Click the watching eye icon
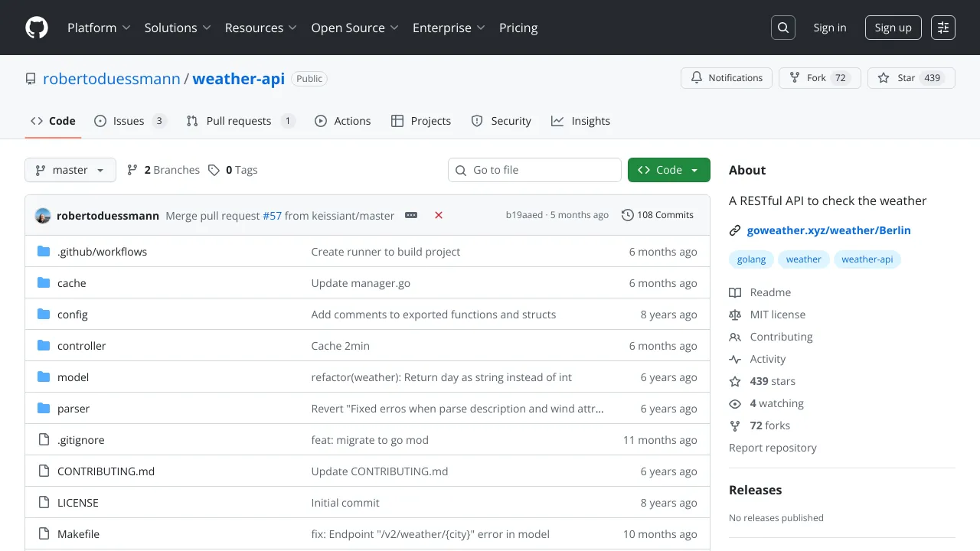980x551 pixels. pos(735,403)
